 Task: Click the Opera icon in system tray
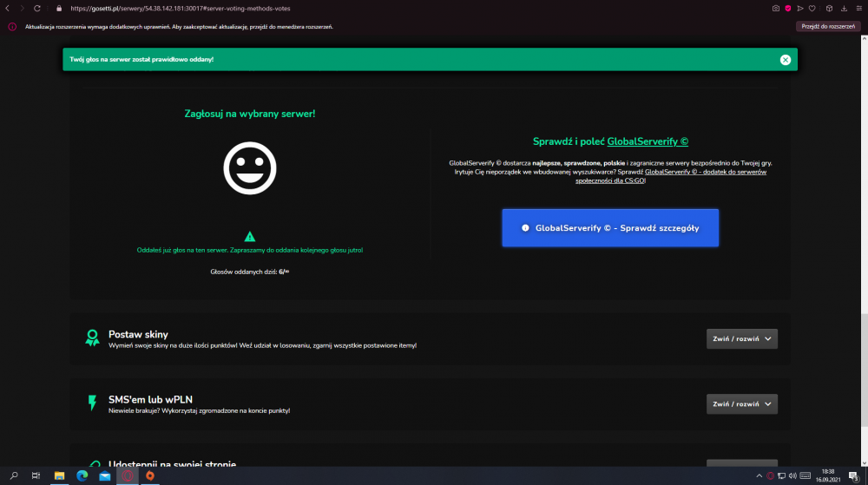770,475
